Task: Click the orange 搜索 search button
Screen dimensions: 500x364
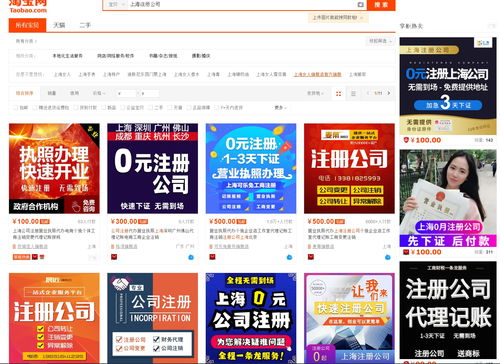Action: coord(381,5)
